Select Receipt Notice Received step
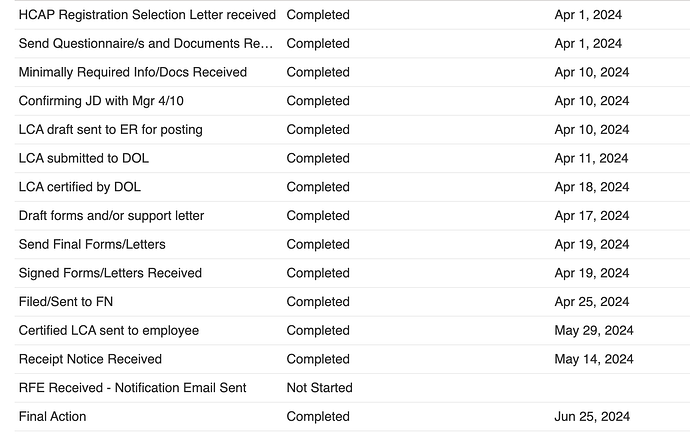This screenshot has height=442, width=690. 90,359
